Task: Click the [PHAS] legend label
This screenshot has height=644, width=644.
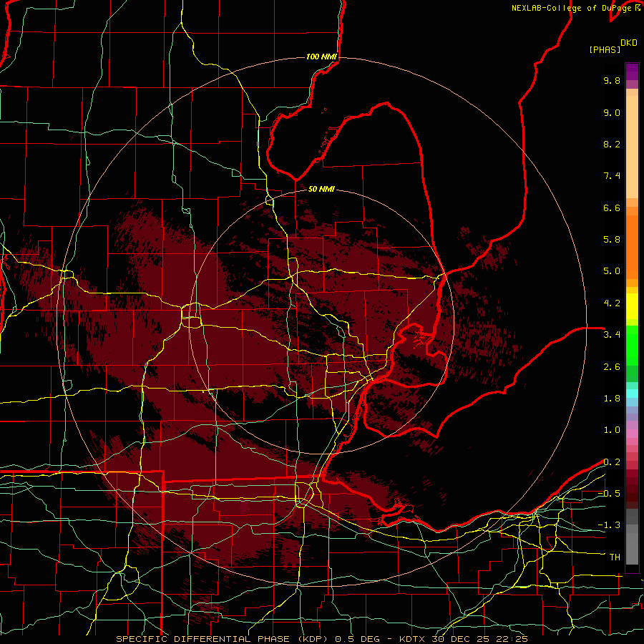Action: pyautogui.click(x=605, y=50)
